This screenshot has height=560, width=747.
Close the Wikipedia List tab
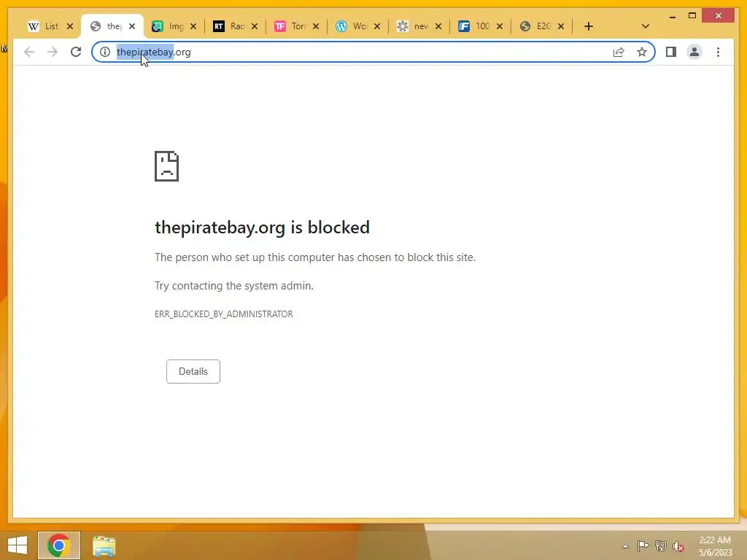click(70, 26)
